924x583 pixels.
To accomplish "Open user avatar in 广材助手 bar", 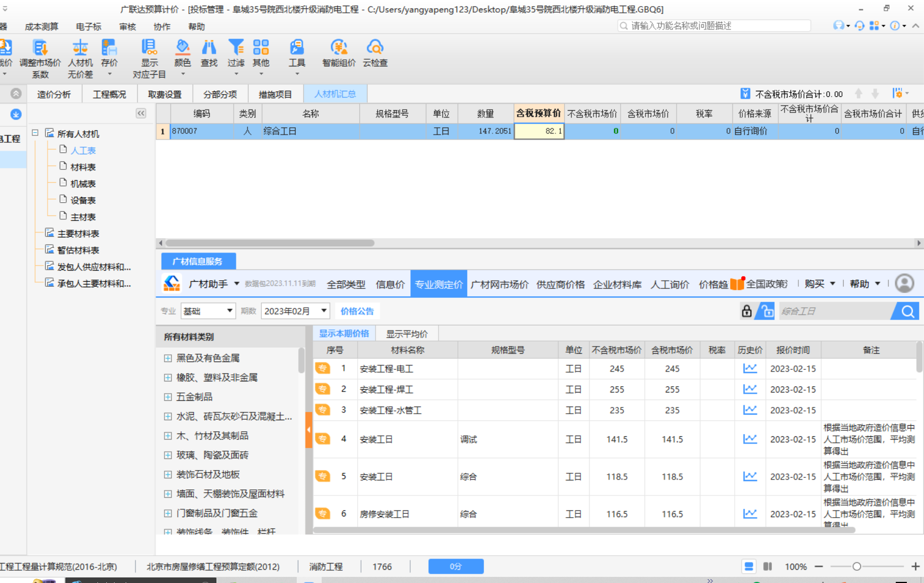I will (x=905, y=283).
